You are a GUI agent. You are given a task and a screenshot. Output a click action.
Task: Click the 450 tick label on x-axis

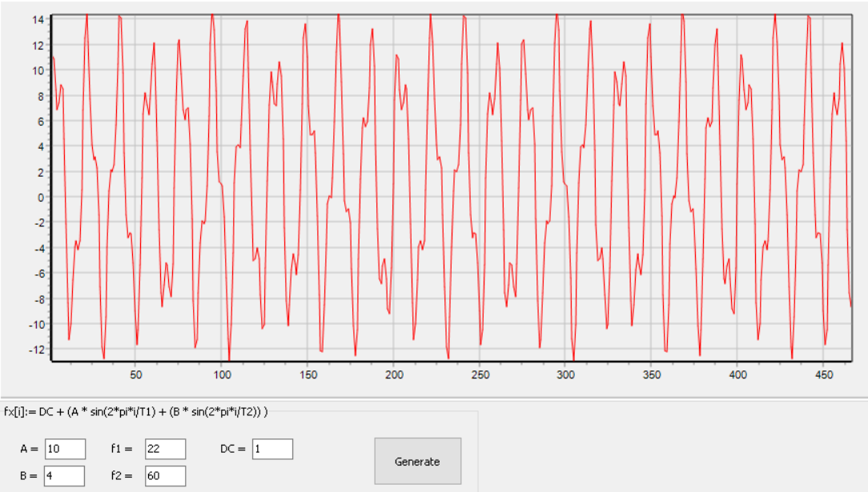point(824,374)
